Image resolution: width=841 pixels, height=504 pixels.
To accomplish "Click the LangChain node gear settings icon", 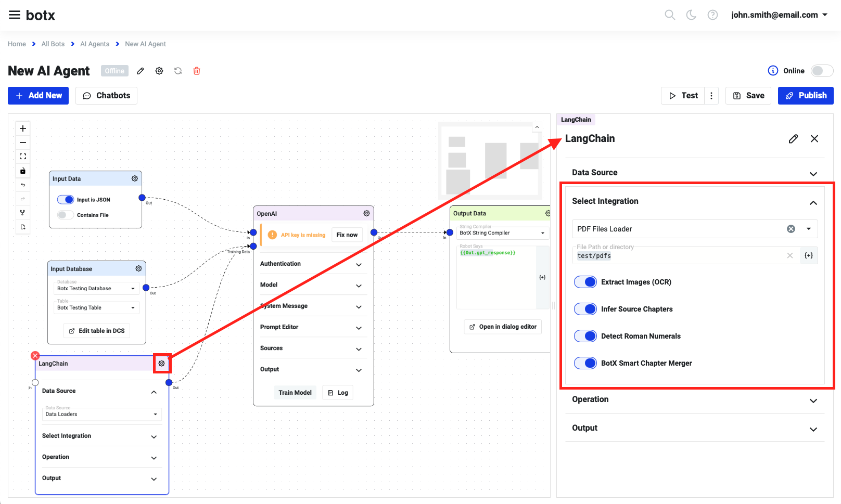I will [162, 364].
